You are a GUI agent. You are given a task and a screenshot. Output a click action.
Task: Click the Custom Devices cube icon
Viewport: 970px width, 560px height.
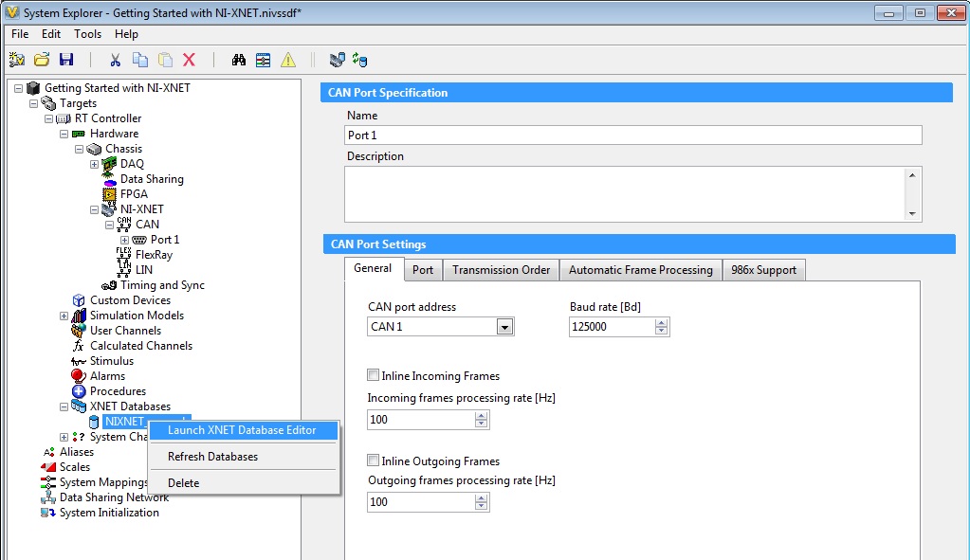click(x=79, y=300)
